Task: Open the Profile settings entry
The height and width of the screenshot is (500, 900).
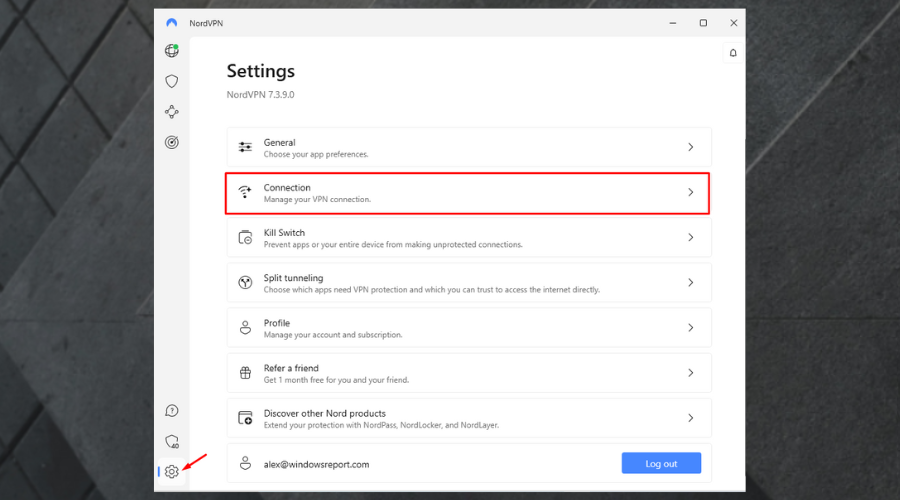Action: click(x=277, y=323)
